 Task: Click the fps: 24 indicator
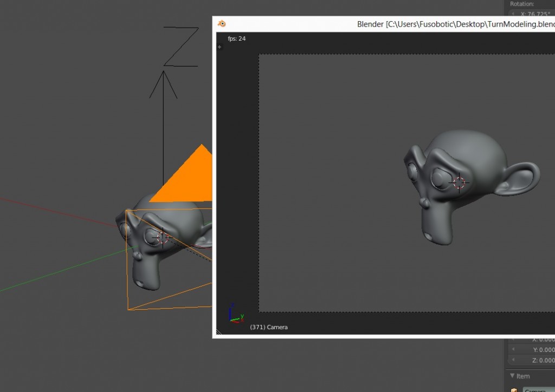pyautogui.click(x=237, y=38)
